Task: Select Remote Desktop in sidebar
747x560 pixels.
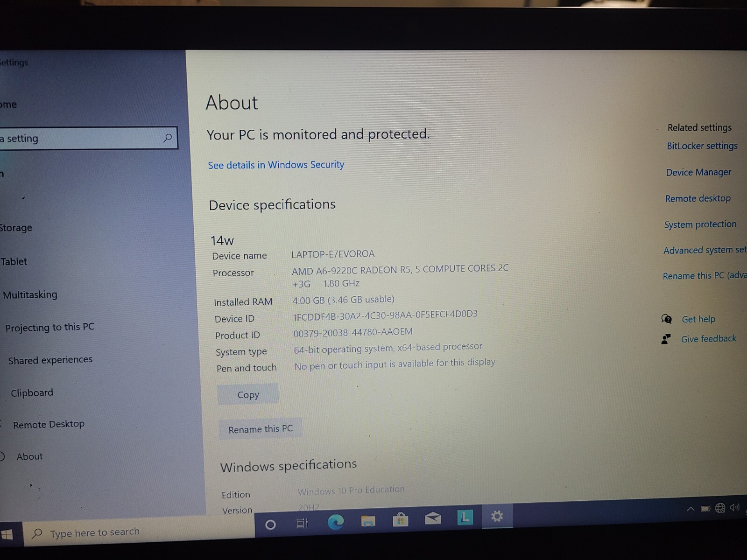Action: pos(49,424)
